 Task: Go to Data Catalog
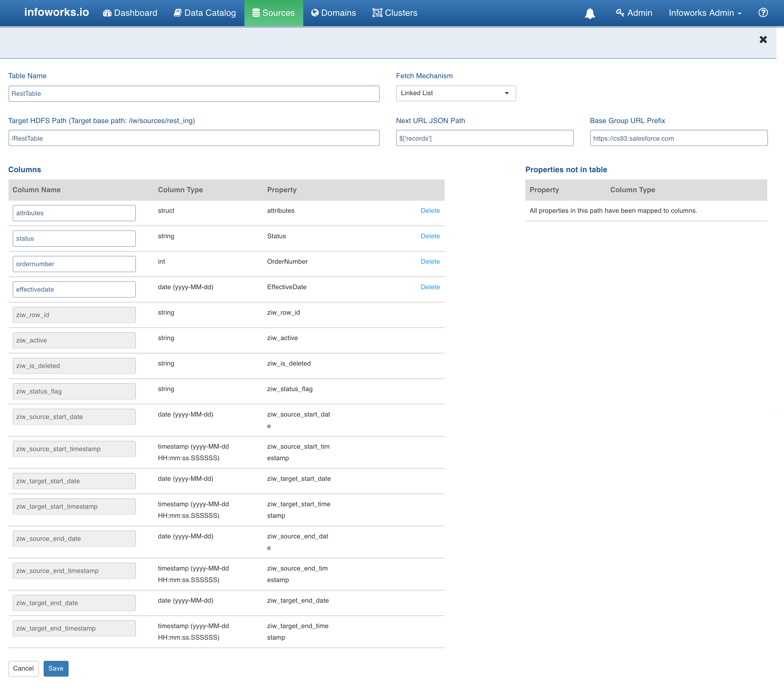coord(205,13)
